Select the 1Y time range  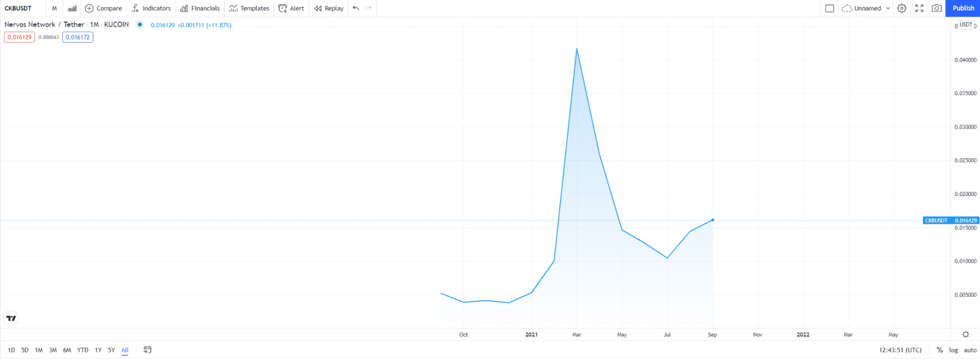(98, 350)
